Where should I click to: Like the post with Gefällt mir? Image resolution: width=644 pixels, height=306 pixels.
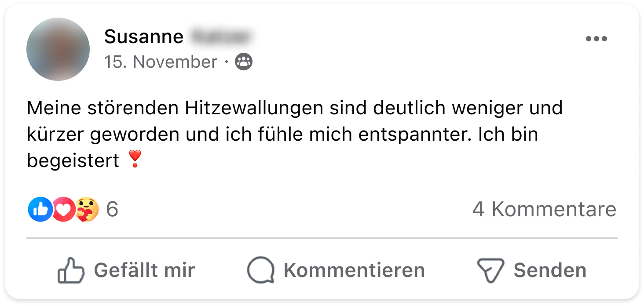tap(126, 270)
